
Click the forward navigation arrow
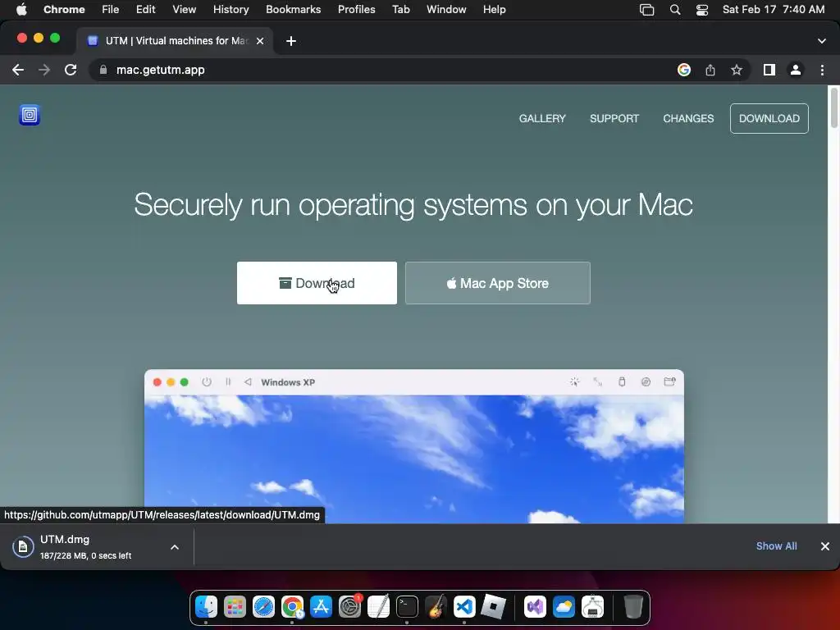(44, 70)
